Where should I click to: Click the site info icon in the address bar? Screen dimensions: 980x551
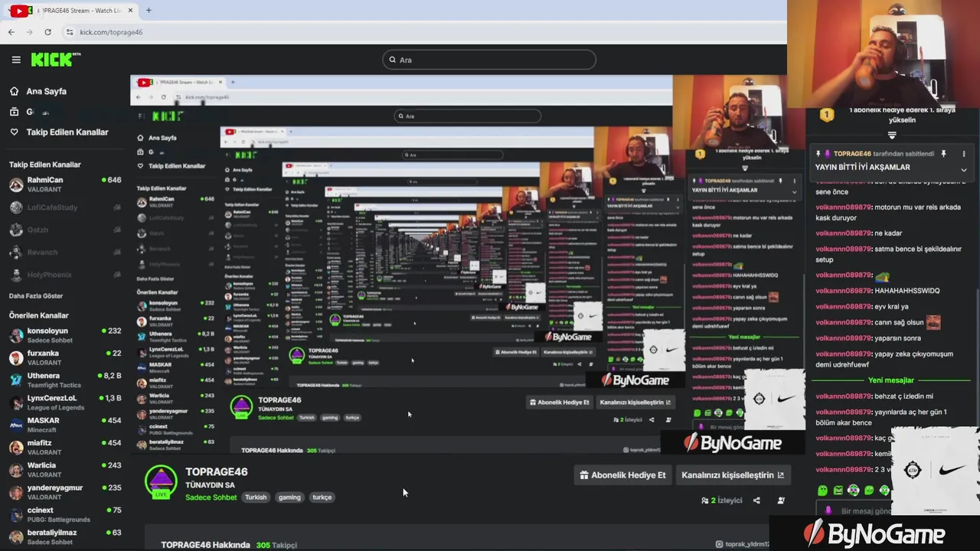70,32
